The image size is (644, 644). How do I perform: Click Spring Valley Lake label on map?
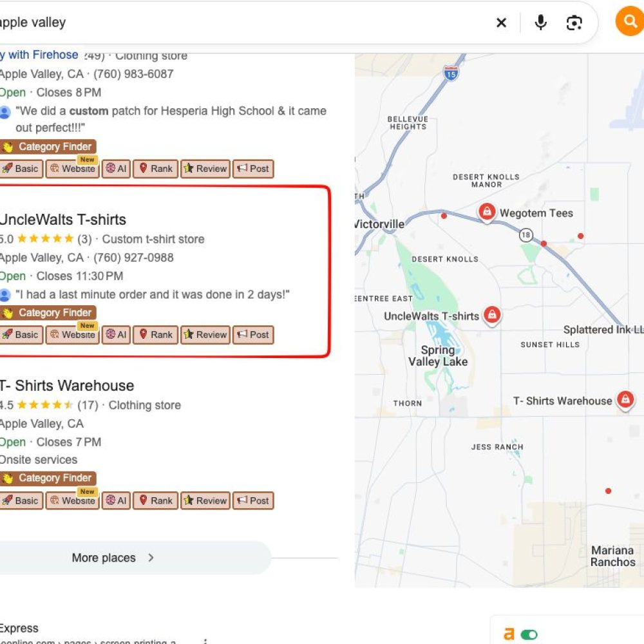438,355
